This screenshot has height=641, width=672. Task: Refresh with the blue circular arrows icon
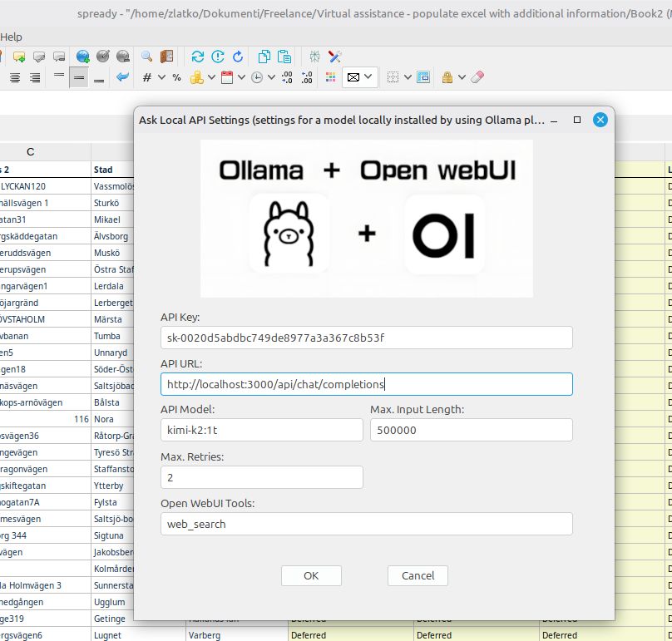click(197, 57)
